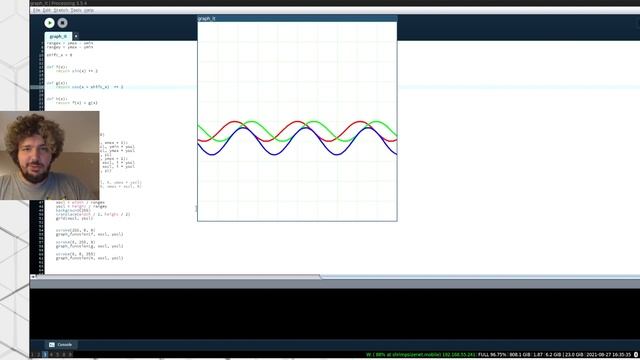Click the stroke(0, 0, 255) line

tap(76, 254)
